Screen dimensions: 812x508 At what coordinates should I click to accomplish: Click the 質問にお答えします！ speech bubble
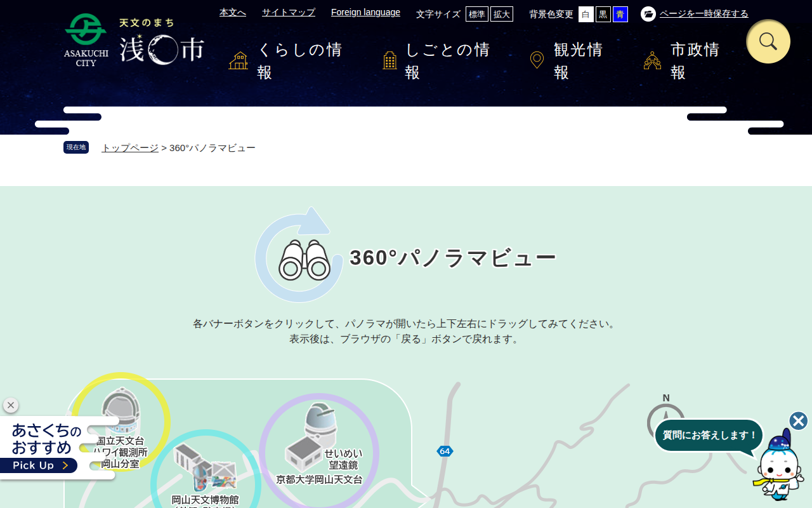click(x=709, y=435)
